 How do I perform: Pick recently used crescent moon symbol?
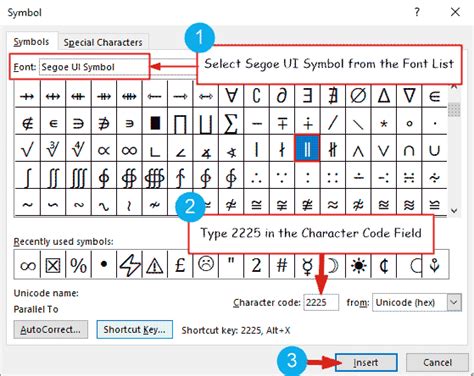pyautogui.click(x=333, y=265)
